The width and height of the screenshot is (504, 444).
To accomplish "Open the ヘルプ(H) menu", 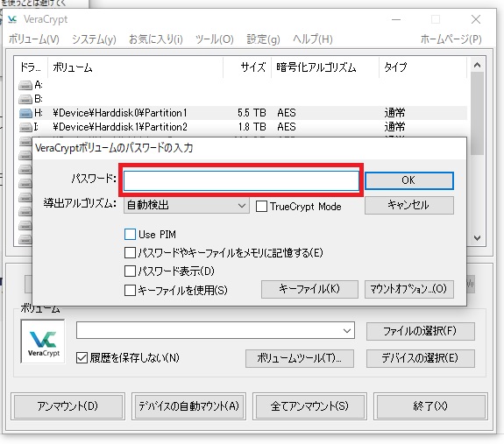I will (x=313, y=39).
